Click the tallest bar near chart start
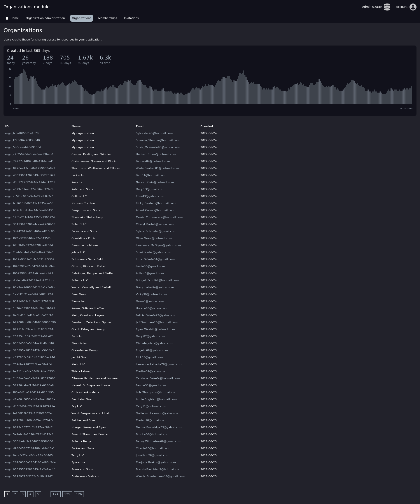 [x=23, y=86]
